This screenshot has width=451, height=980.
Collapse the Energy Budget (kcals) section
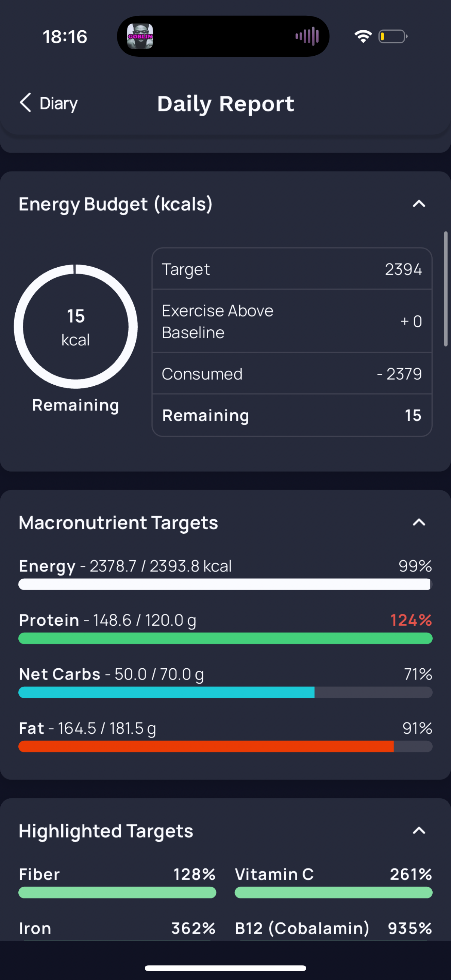(419, 204)
